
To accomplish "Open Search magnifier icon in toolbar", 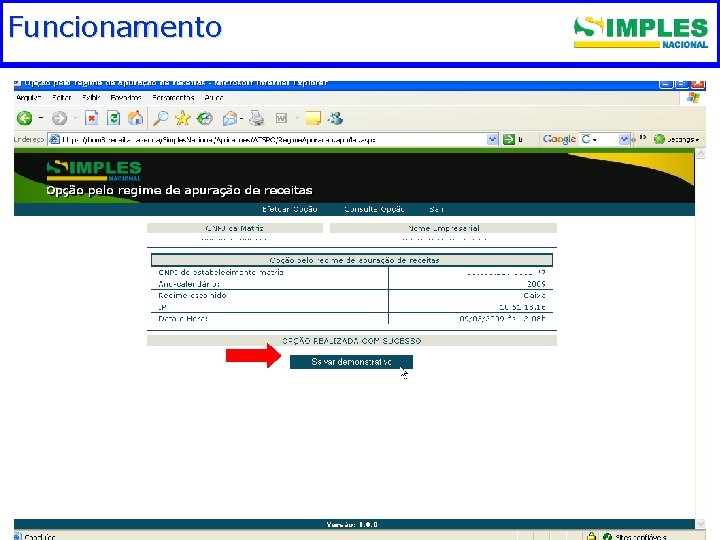I will coord(161,118).
